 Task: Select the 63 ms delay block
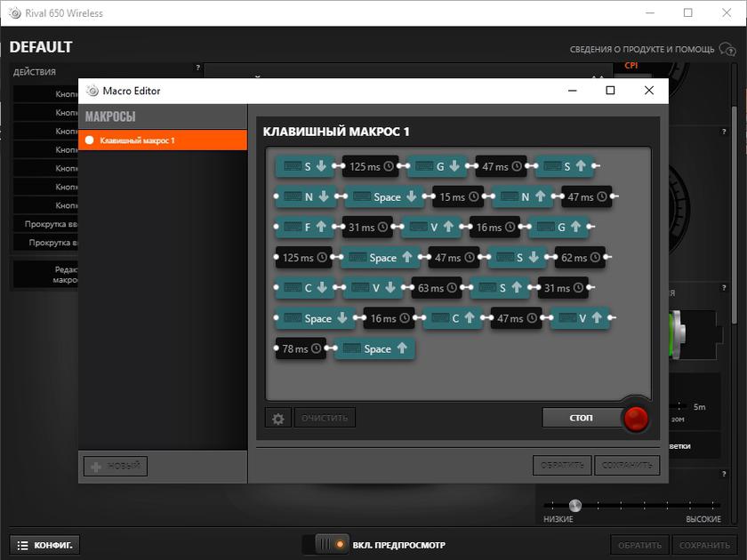click(437, 288)
